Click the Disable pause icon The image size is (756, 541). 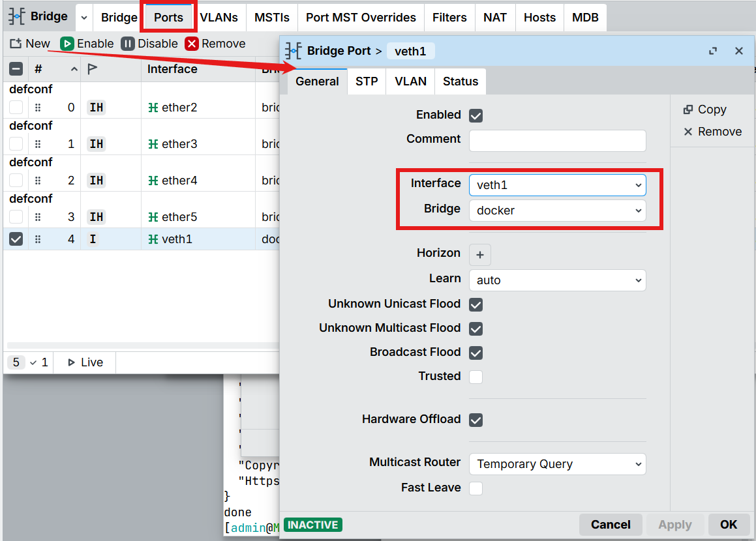point(128,44)
